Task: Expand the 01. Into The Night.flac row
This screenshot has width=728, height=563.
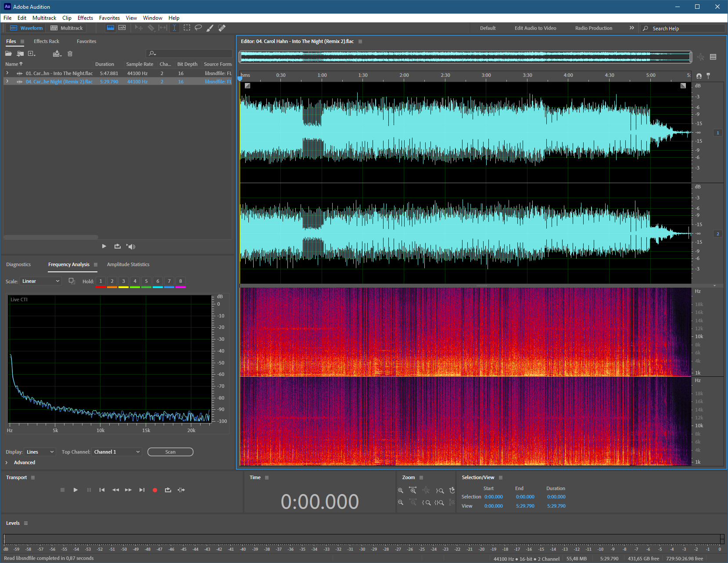Action: (7, 73)
